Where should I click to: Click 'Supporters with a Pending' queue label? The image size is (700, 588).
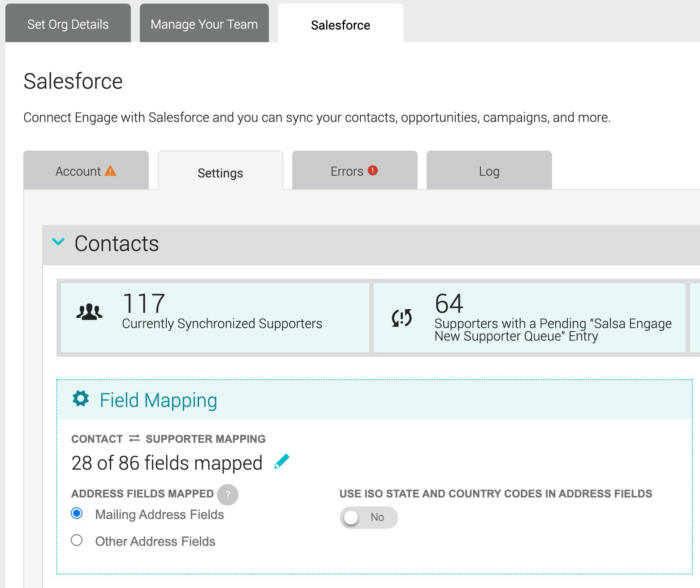point(553,330)
